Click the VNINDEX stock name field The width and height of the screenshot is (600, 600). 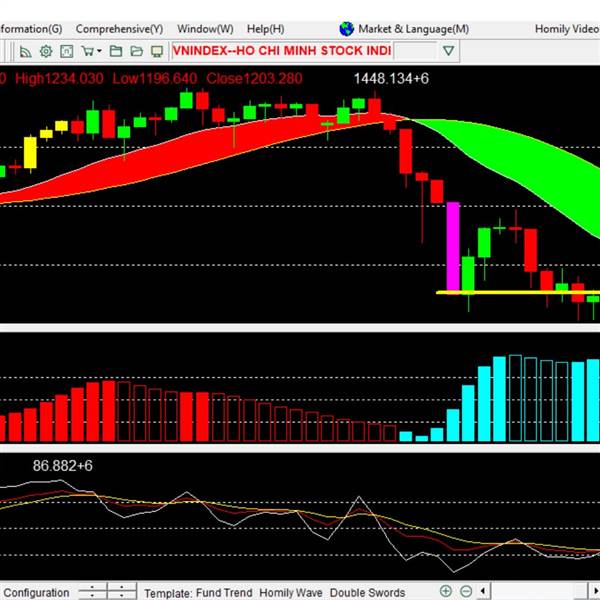[282, 51]
